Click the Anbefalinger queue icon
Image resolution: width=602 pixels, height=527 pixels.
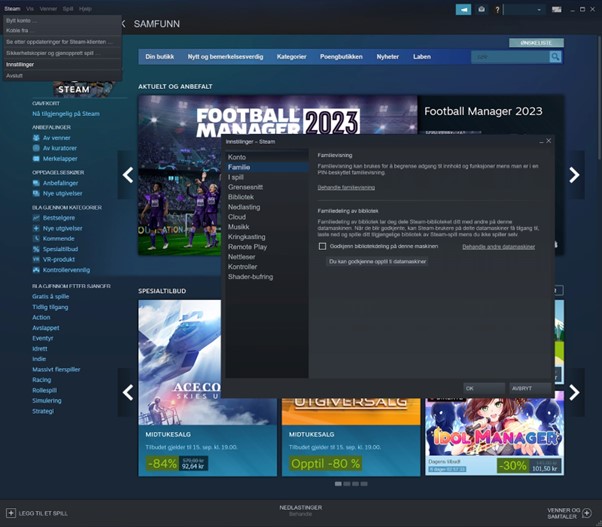(x=36, y=183)
